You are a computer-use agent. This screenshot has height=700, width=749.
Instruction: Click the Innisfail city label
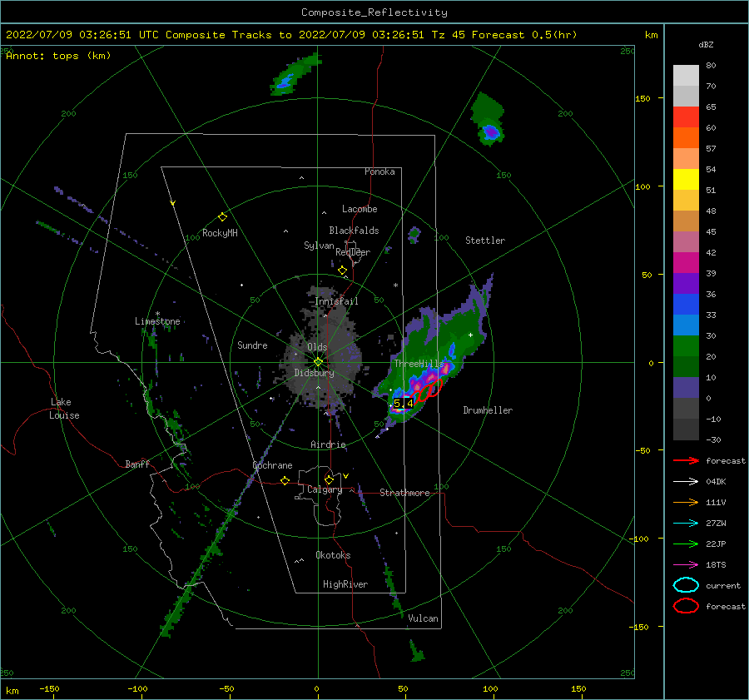click(x=336, y=301)
